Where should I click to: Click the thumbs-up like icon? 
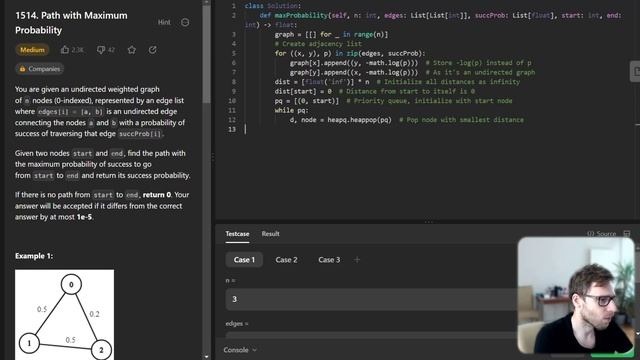(x=65, y=50)
